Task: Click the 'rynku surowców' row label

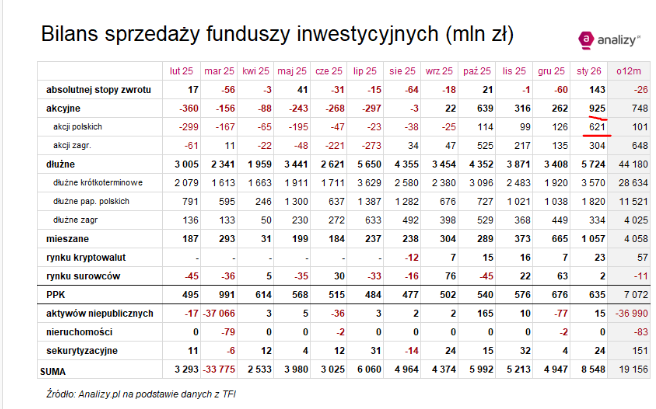Action: (83, 276)
